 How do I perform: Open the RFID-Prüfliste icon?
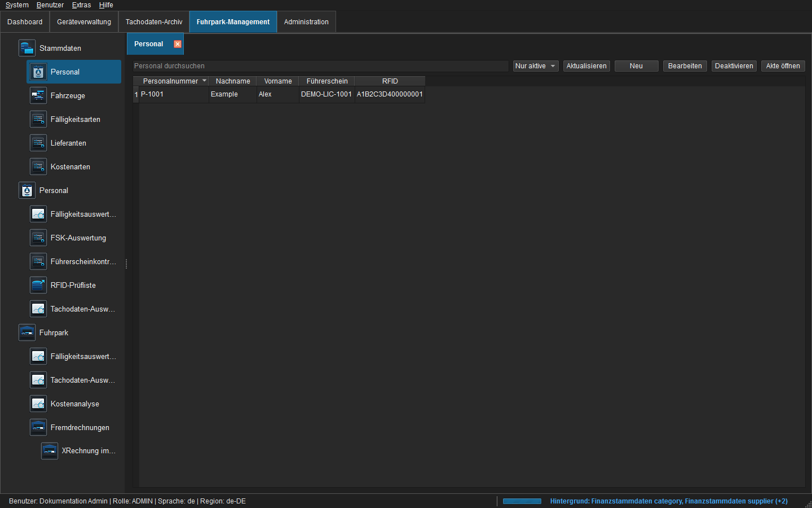[x=38, y=285]
